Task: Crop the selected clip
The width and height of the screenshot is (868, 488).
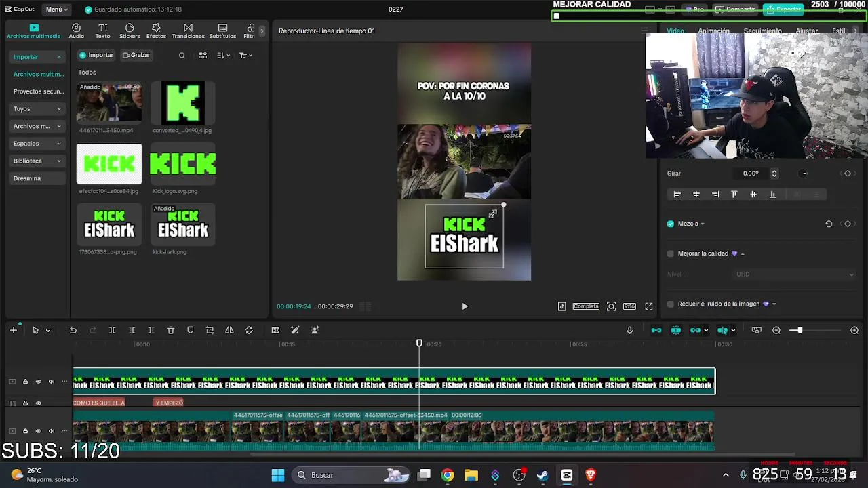Action: coord(210,330)
